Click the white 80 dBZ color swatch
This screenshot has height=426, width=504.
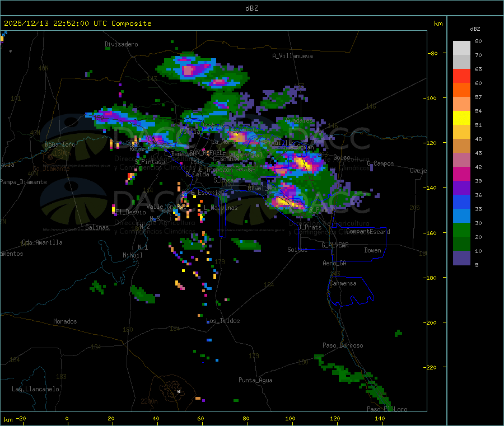click(461, 48)
